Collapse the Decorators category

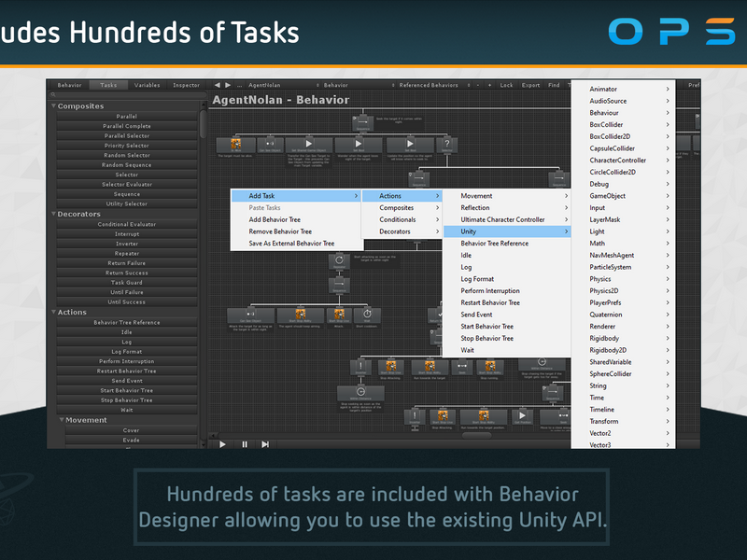pyautogui.click(x=53, y=214)
